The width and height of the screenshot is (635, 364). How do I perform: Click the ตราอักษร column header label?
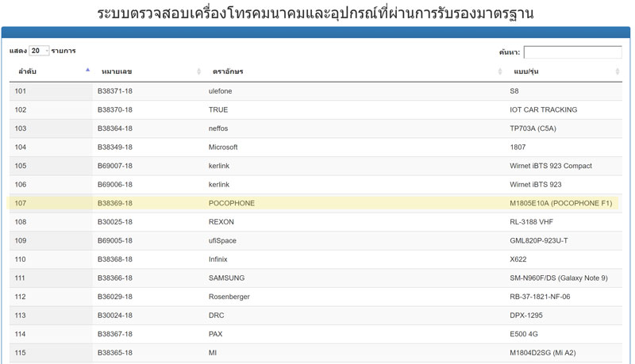[x=228, y=71]
